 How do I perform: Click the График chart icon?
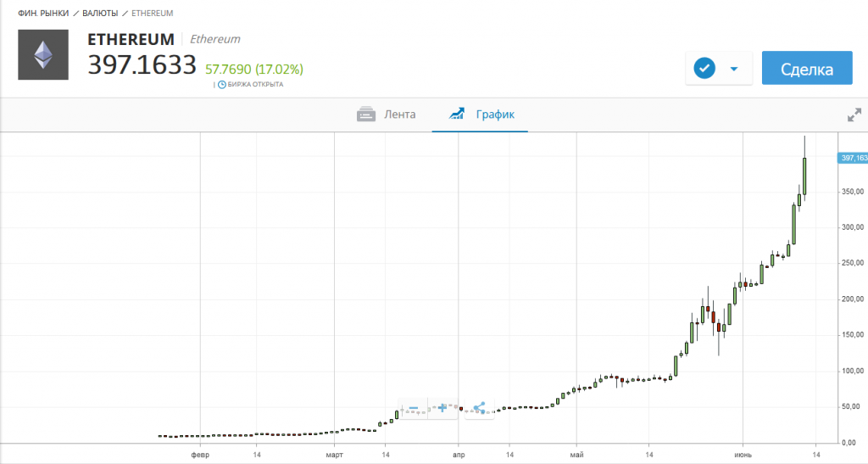[x=457, y=114]
